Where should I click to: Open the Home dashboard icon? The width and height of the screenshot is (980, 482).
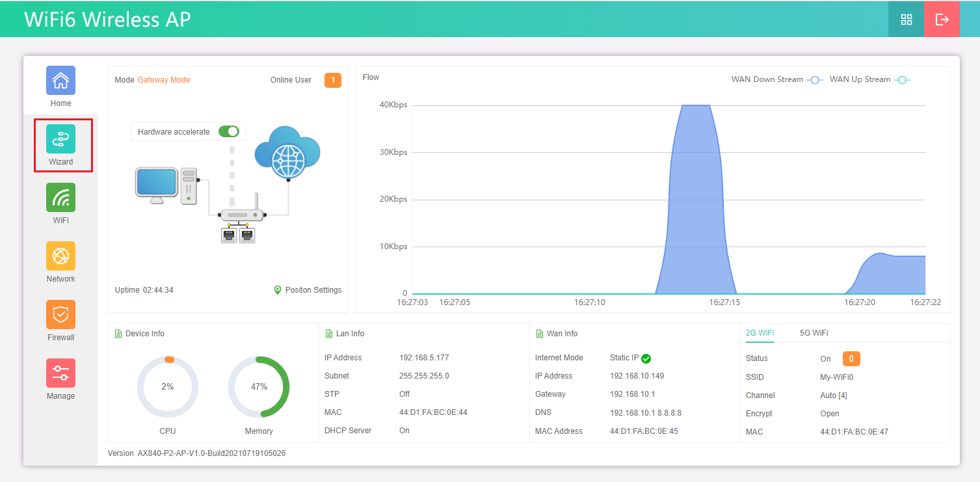click(60, 81)
